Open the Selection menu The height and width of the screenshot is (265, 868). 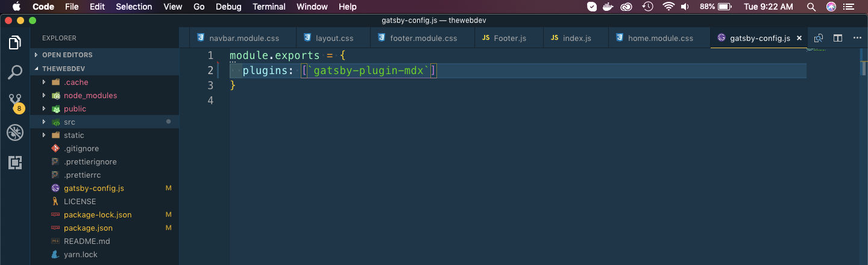click(x=134, y=7)
